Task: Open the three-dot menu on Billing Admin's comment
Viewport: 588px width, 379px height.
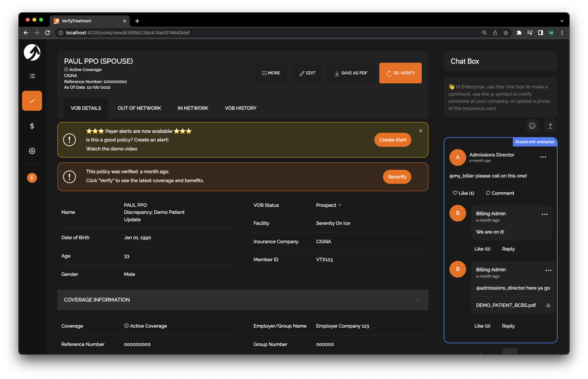Action: tap(545, 215)
